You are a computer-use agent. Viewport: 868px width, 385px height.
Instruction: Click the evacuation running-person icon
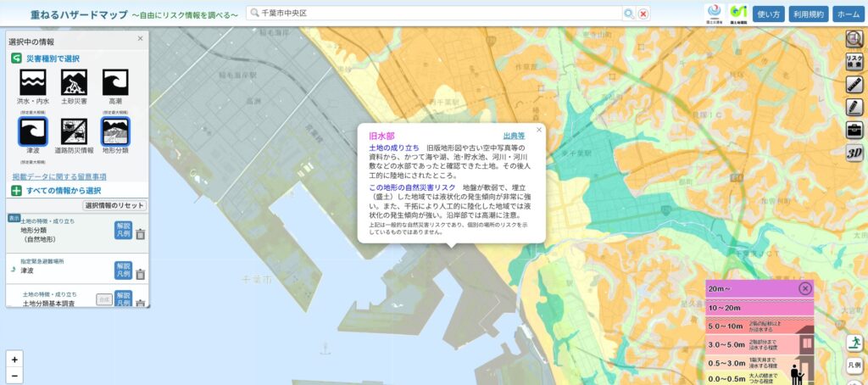click(854, 343)
